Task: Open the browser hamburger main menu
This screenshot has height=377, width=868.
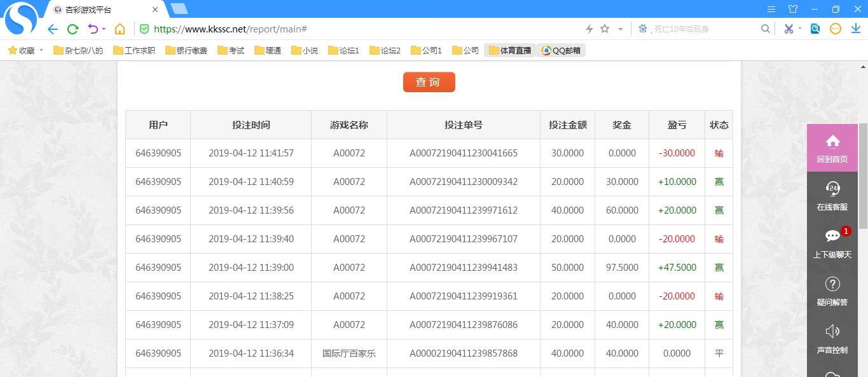Action: (x=771, y=9)
